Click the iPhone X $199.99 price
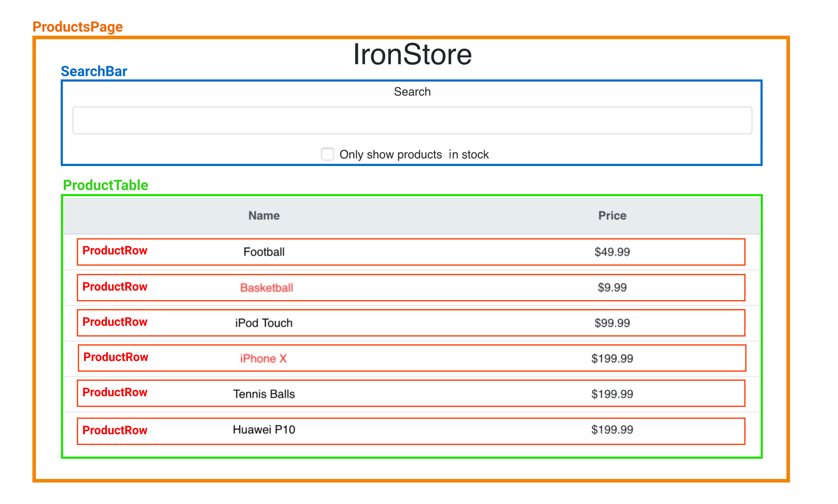838x504 pixels. pyautogui.click(x=612, y=358)
